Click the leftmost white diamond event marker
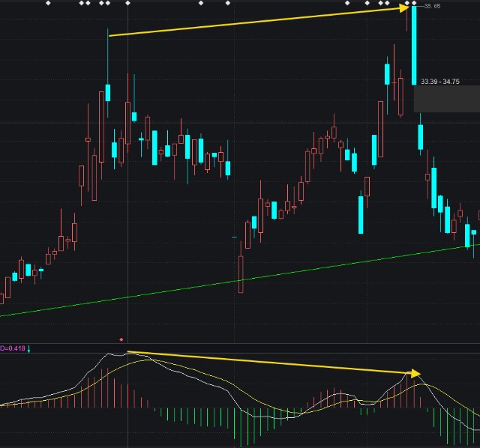 pyautogui.click(x=48, y=3)
